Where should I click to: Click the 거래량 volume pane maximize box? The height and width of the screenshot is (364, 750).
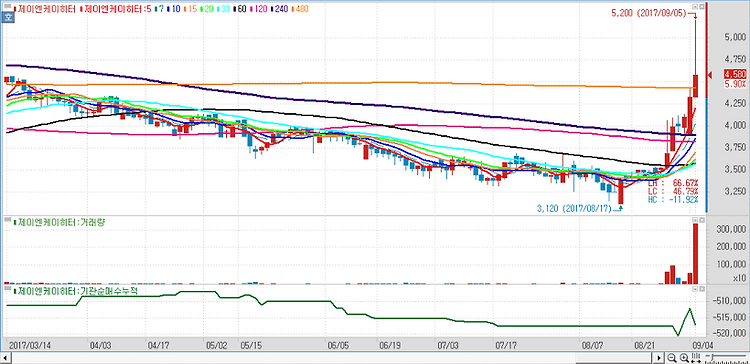702,220
